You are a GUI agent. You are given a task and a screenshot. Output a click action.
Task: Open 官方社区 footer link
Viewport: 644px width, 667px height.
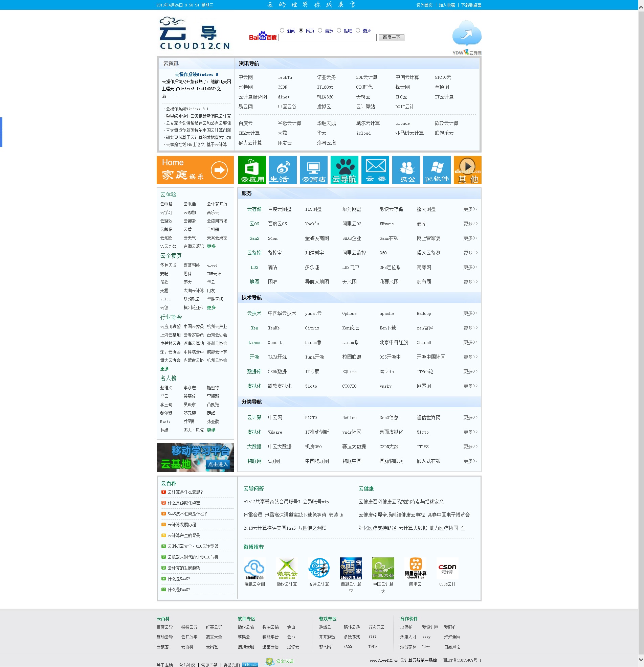point(187,665)
